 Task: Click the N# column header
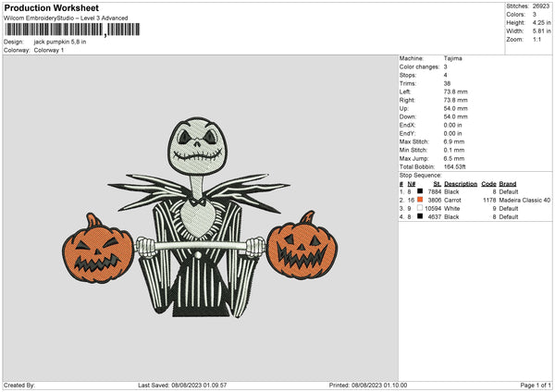coord(412,184)
